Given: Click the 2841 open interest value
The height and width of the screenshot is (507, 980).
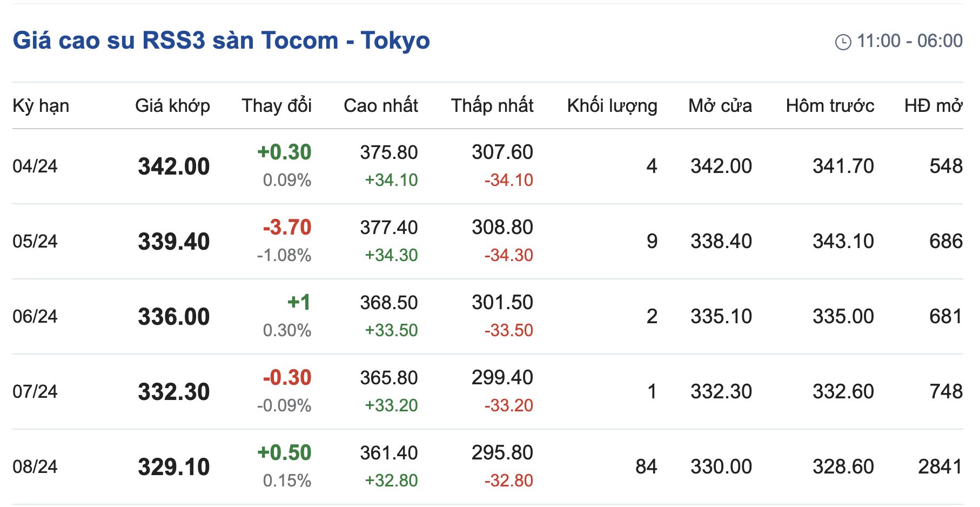Looking at the screenshot, I should 940,467.
